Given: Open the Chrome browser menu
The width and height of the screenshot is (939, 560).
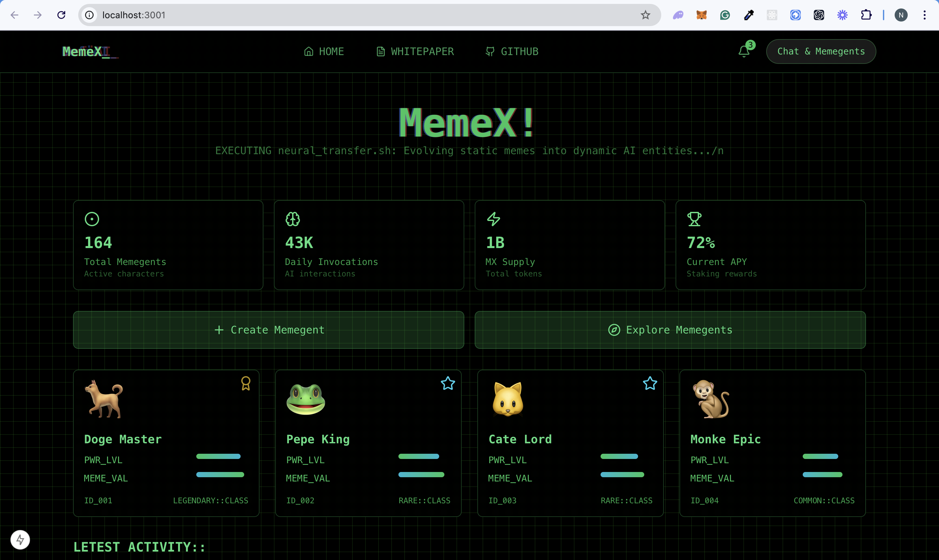Looking at the screenshot, I should (x=925, y=15).
